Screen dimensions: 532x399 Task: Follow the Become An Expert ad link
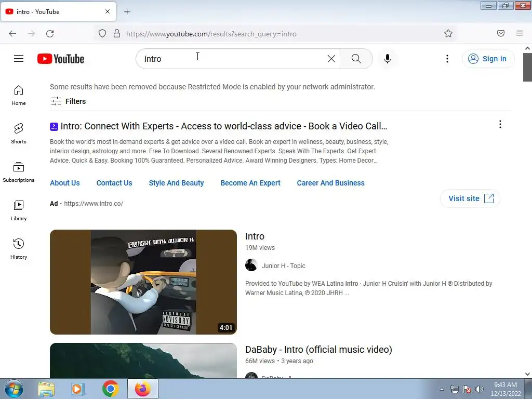coord(250,183)
